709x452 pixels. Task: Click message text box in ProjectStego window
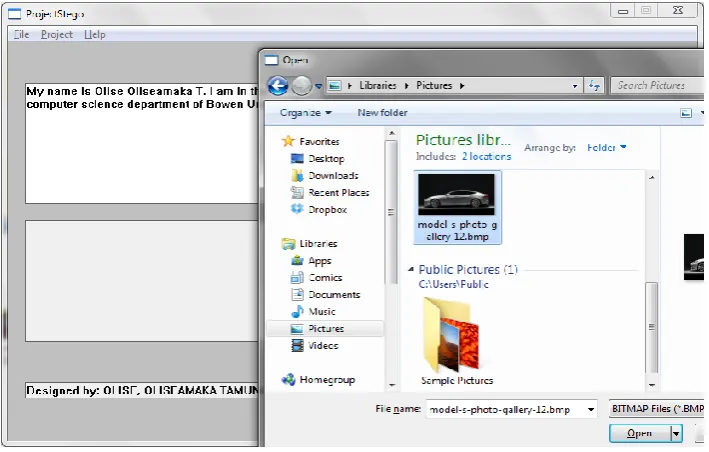click(142, 143)
